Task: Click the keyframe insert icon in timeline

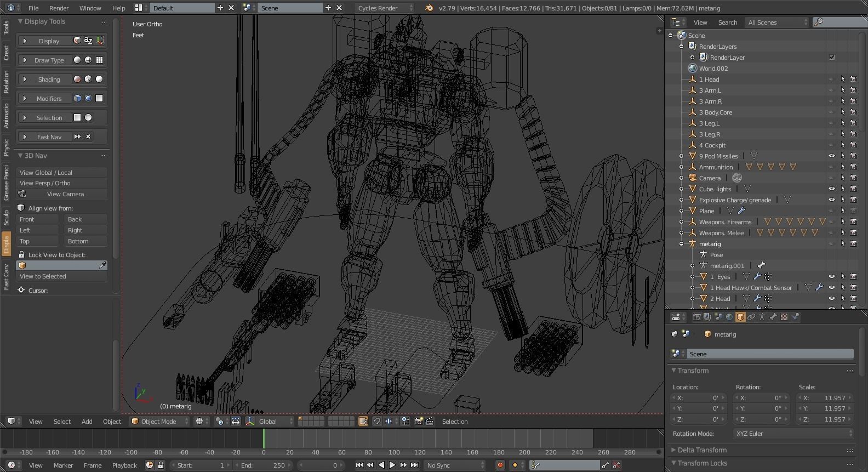Action: click(605, 465)
